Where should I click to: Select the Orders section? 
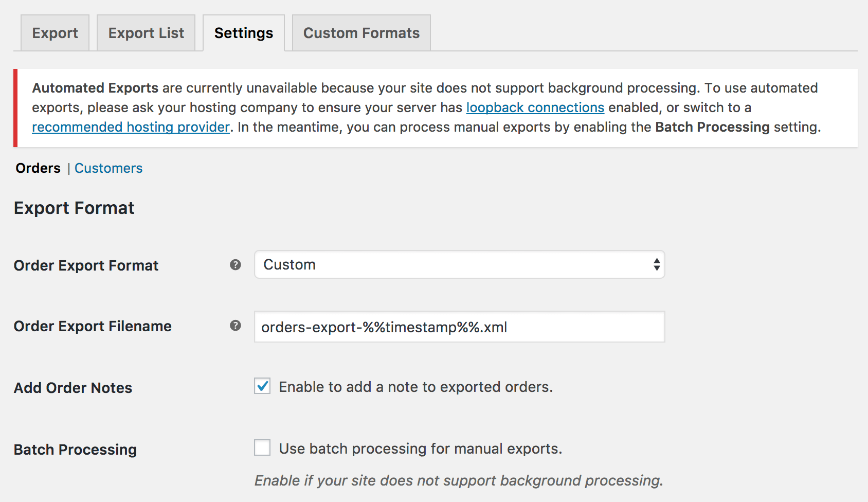pos(38,168)
